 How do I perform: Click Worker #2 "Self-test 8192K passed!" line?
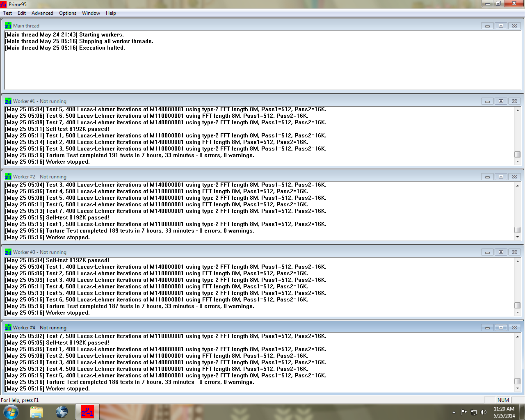coord(57,217)
